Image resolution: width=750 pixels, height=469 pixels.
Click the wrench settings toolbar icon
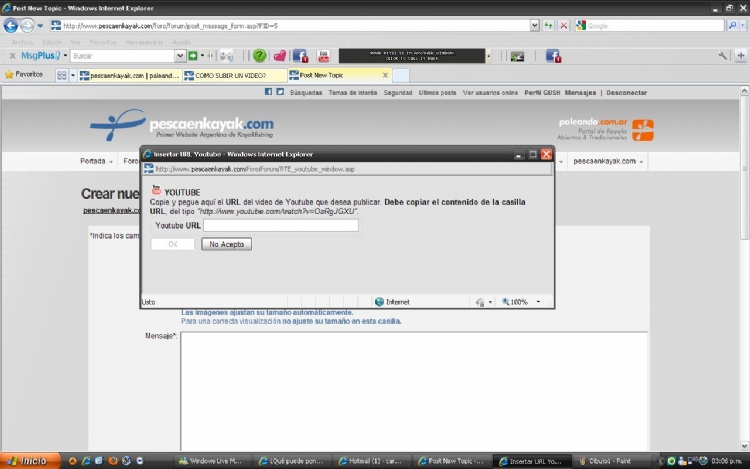(x=723, y=56)
